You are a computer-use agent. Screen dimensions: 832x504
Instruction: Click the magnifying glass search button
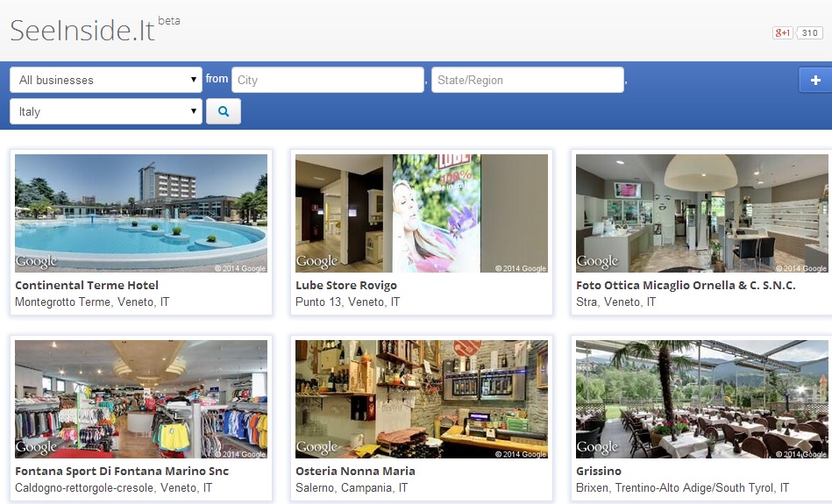223,111
